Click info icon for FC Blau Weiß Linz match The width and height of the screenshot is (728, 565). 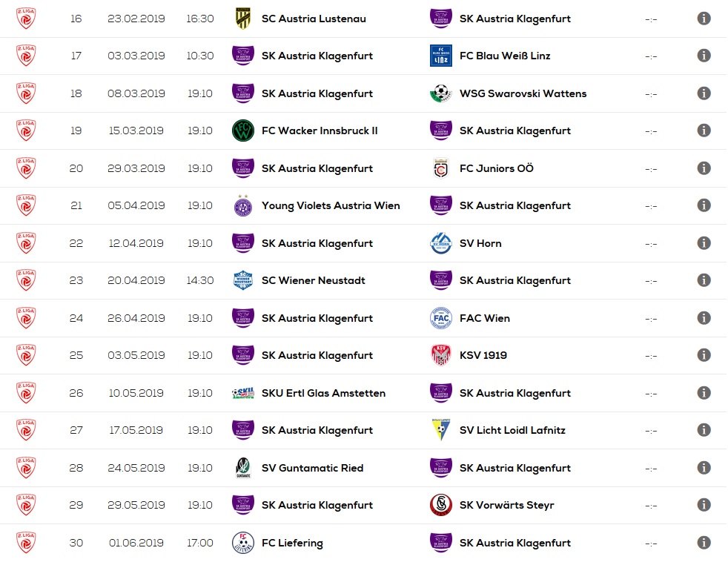pyautogui.click(x=704, y=56)
